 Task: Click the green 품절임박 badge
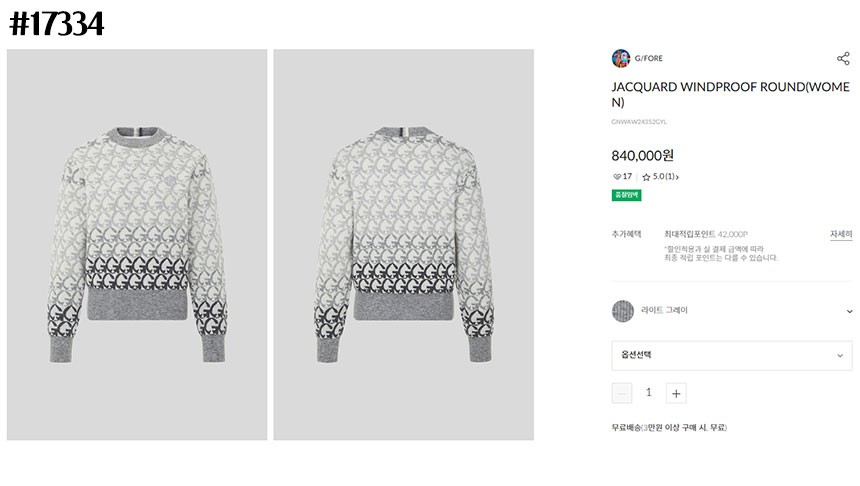tap(626, 195)
